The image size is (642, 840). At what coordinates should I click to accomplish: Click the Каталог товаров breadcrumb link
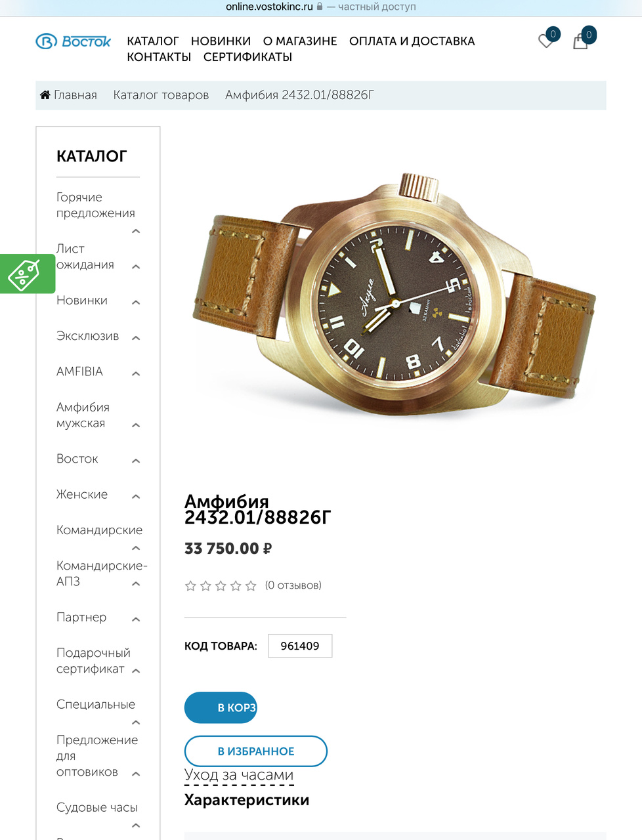pyautogui.click(x=161, y=95)
